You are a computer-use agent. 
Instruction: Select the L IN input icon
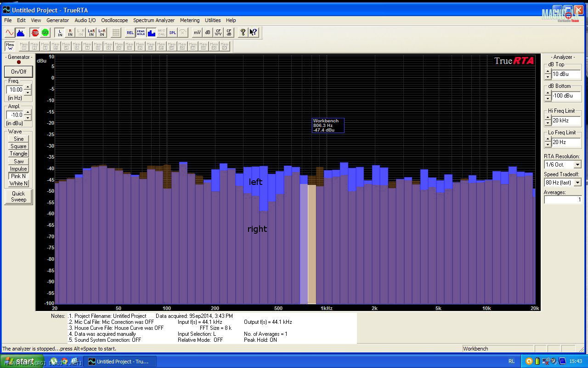[x=60, y=32]
